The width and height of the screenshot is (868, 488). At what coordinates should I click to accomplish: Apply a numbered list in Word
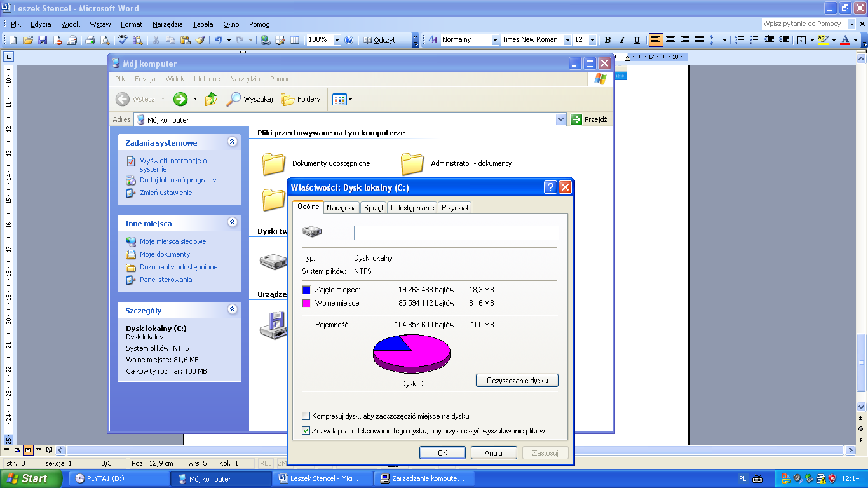coord(740,40)
